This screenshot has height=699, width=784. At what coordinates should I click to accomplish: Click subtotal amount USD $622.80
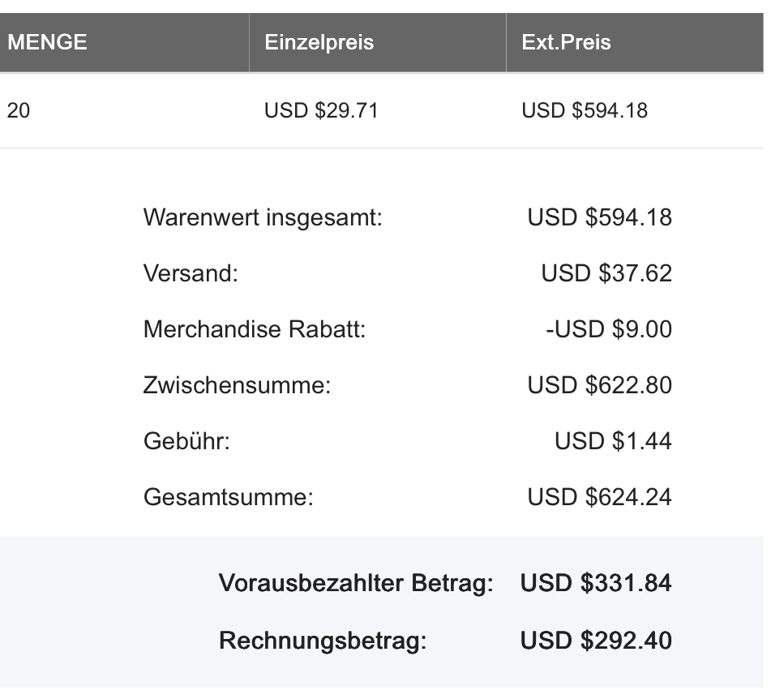click(599, 385)
